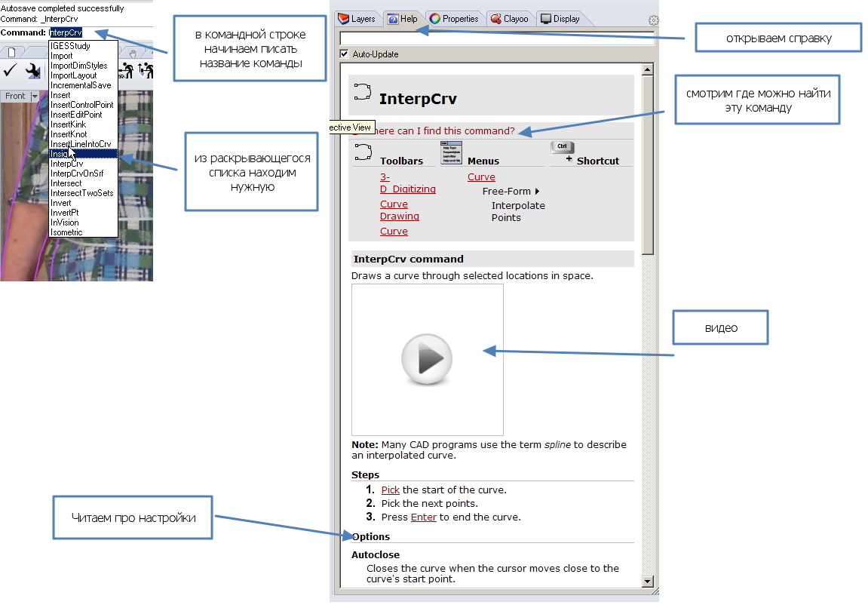Click the Command line input with InterpCrv

tap(66, 32)
